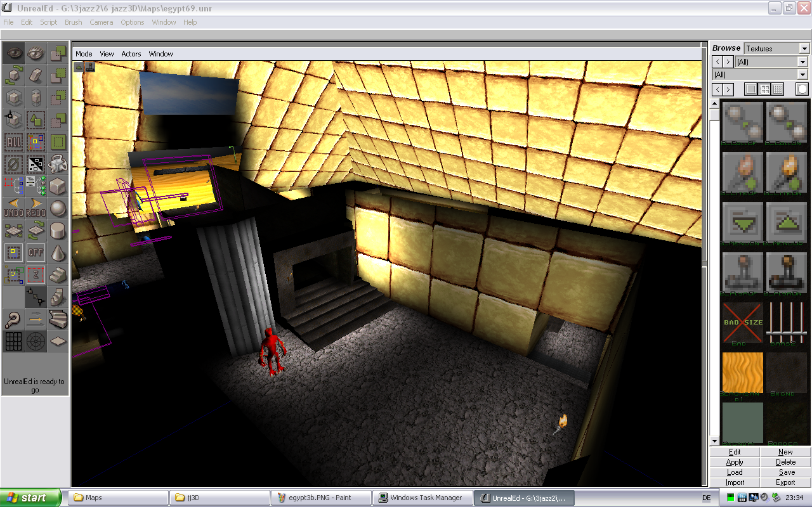Click the Apply texture button
The image size is (812, 509).
735,462
